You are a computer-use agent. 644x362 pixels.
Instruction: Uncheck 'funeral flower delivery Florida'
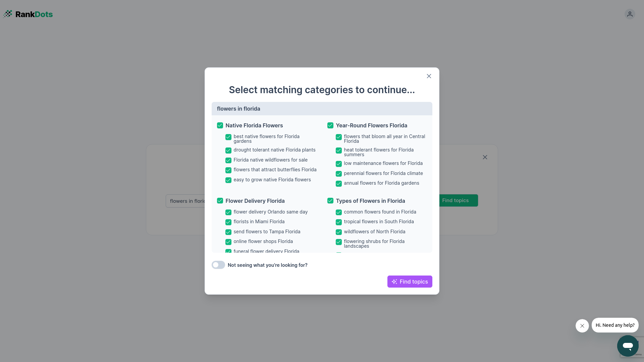point(228,251)
